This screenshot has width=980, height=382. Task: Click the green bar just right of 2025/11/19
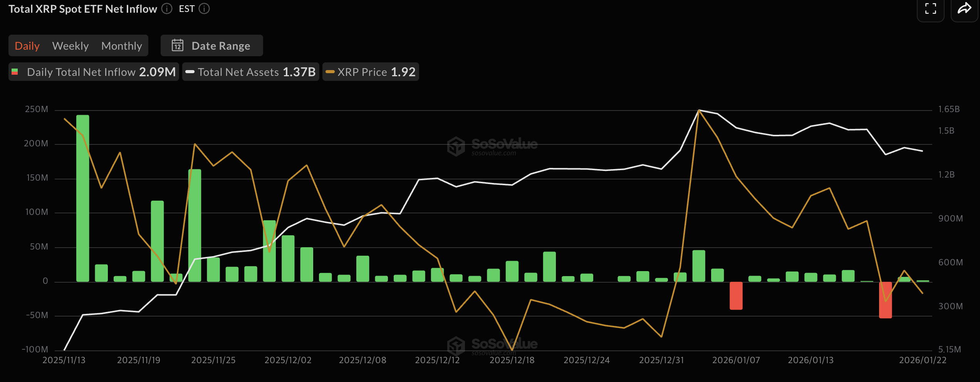[157, 241]
